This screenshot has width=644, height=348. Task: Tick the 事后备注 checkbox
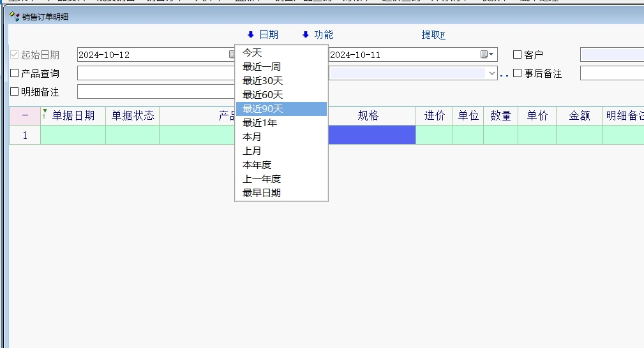(518, 73)
